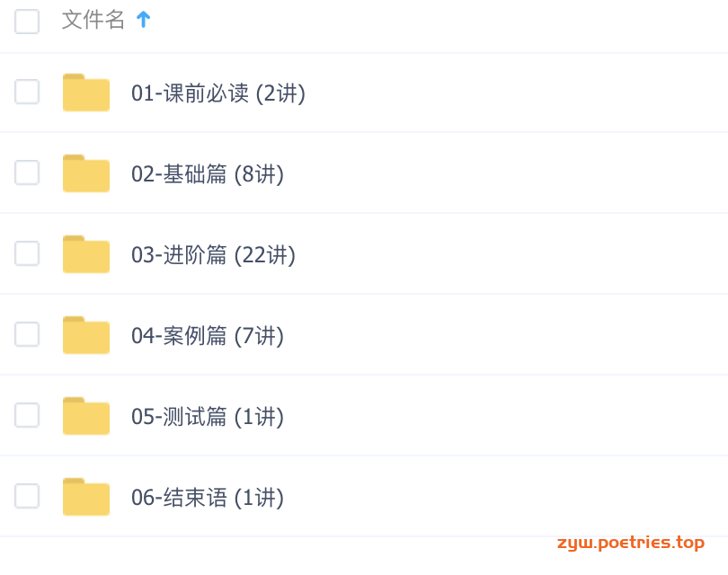The width and height of the screenshot is (728, 575).
Task: Check the box for 03-进阶篇 (22讲)
Action: tap(27, 253)
